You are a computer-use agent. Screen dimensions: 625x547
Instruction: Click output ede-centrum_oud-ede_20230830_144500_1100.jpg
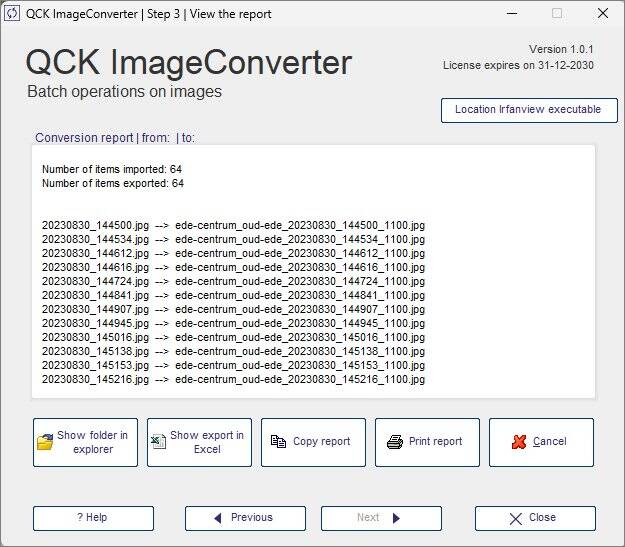pos(300,225)
